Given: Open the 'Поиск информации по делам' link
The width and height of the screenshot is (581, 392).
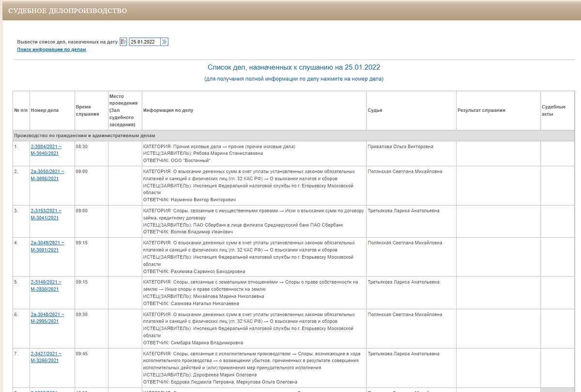Looking at the screenshot, I should 51,49.
